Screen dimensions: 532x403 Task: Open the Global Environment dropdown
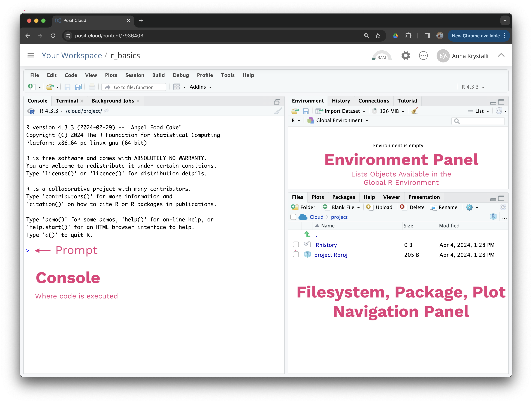(337, 120)
